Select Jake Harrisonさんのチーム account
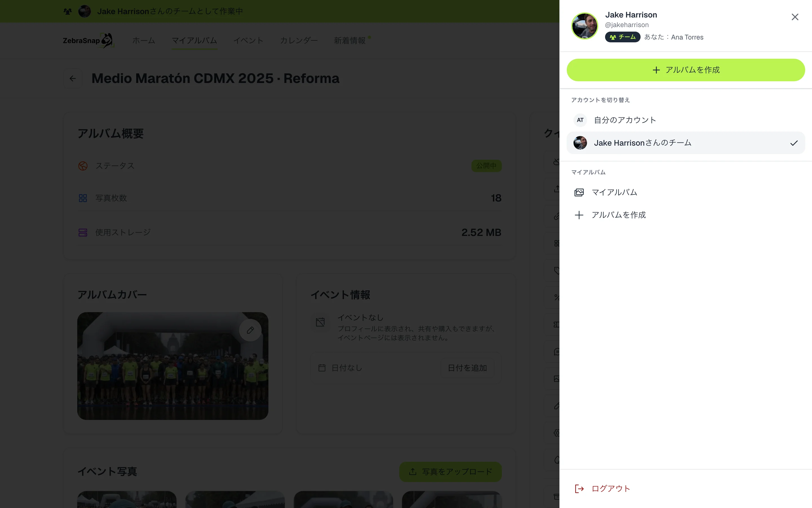The width and height of the screenshot is (812, 508). (x=685, y=143)
